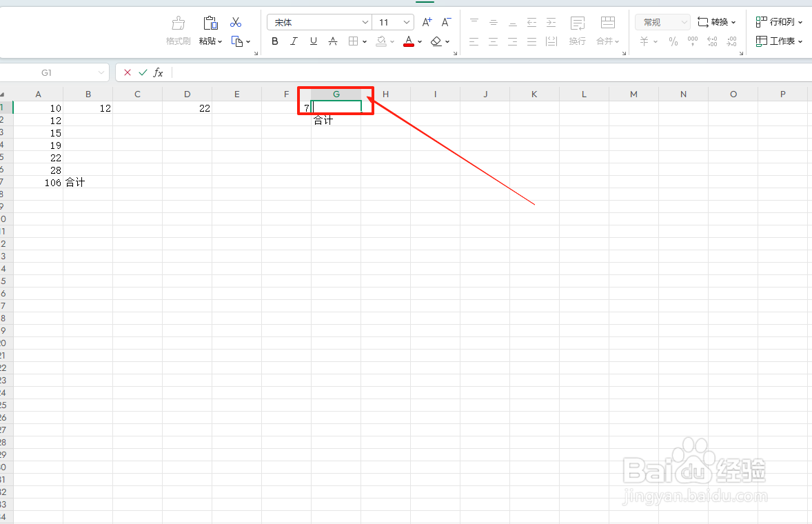The width and height of the screenshot is (812, 524).
Task: Click the Align Left icon
Action: pyautogui.click(x=474, y=41)
